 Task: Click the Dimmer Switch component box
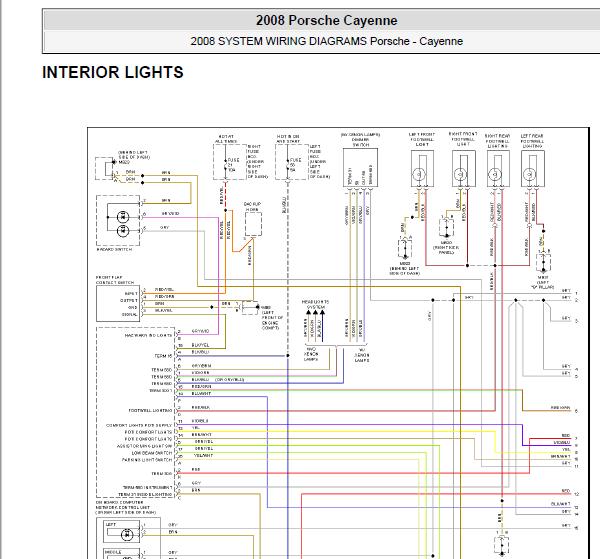click(360, 168)
